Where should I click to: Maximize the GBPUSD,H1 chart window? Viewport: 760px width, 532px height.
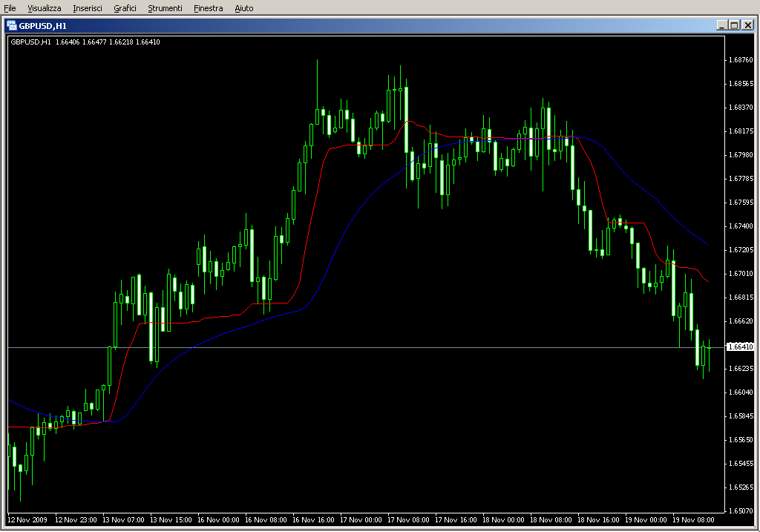pos(735,25)
